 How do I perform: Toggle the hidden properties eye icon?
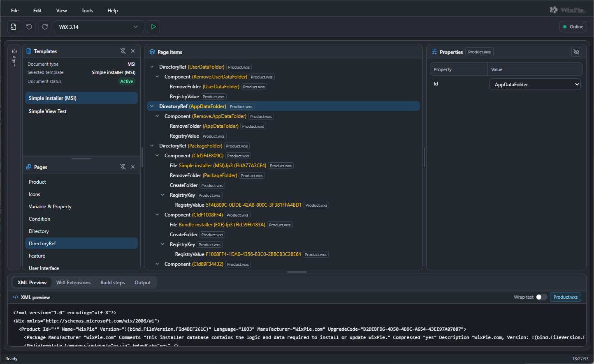click(x=576, y=52)
